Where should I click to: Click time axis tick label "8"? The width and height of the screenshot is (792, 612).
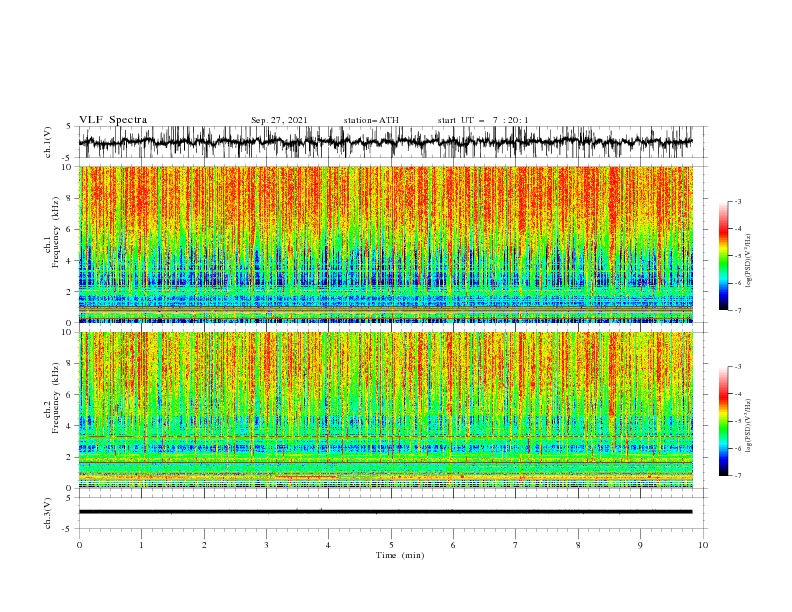tap(578, 545)
